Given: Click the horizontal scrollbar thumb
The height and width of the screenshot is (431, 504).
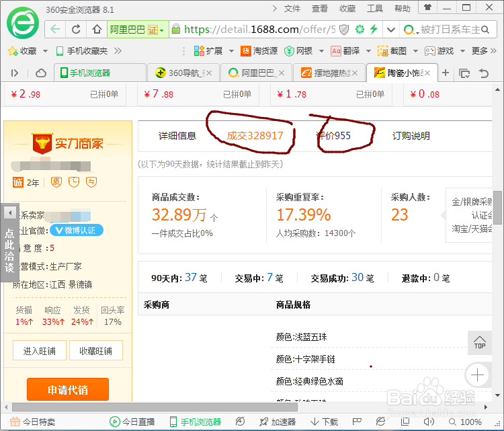Looking at the screenshot, I should [x=155, y=407].
